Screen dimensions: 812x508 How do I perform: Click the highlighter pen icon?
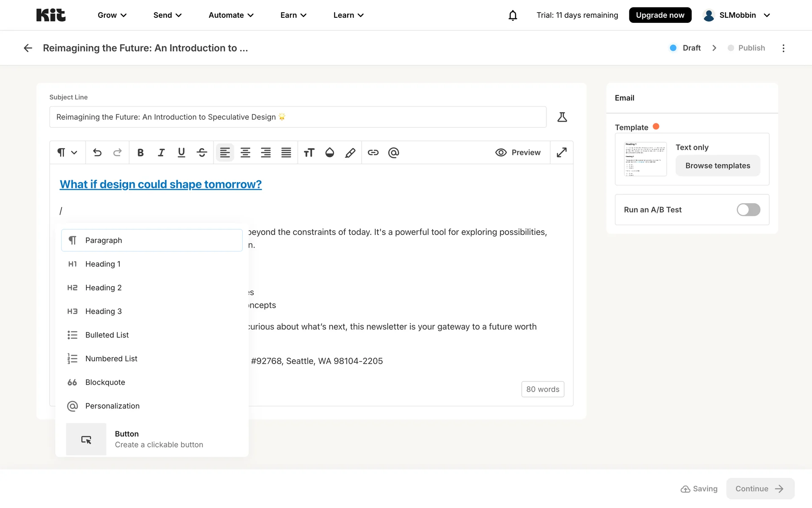tap(350, 152)
